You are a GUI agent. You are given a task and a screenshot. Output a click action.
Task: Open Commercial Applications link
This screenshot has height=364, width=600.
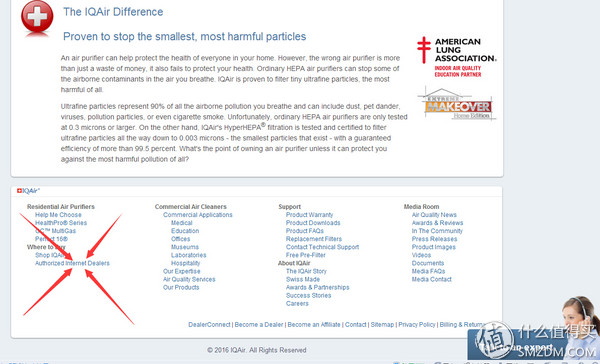pos(197,215)
